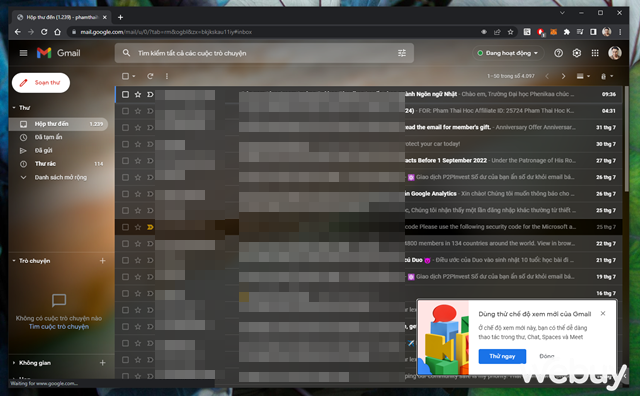Screen dimensions: 640x396
Task: Check the 22 thg 7 email checkbox
Action: pyautogui.click(x=125, y=244)
